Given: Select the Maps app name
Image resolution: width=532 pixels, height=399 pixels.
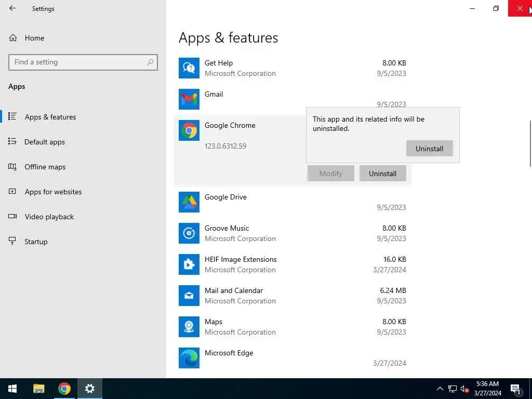Looking at the screenshot, I should [x=214, y=322].
